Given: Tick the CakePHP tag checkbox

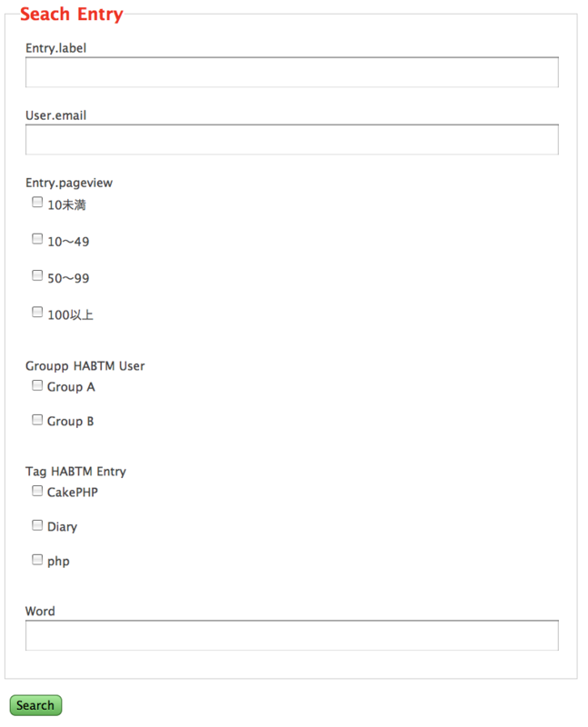Looking at the screenshot, I should click(37, 491).
